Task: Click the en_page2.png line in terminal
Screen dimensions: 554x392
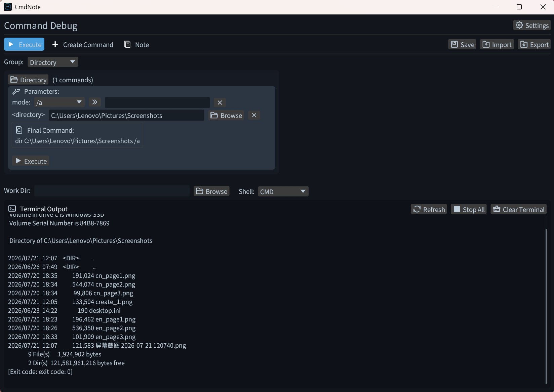Action: click(72, 328)
